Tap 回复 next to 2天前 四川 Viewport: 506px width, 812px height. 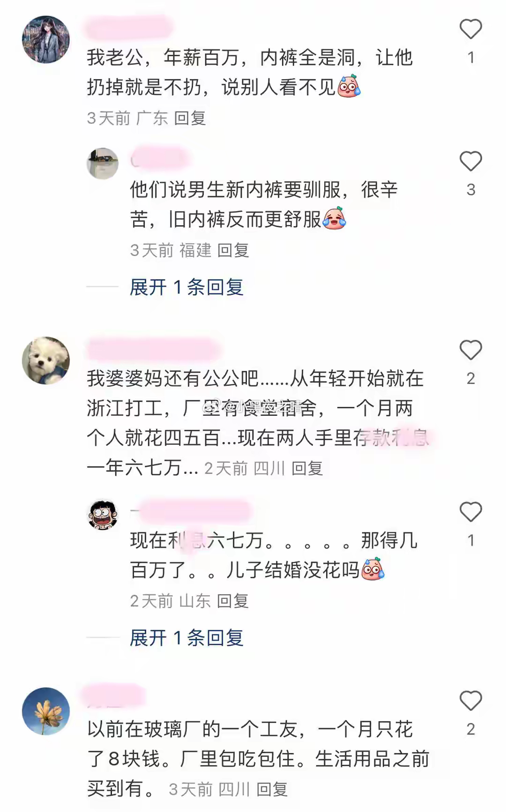coord(307,468)
